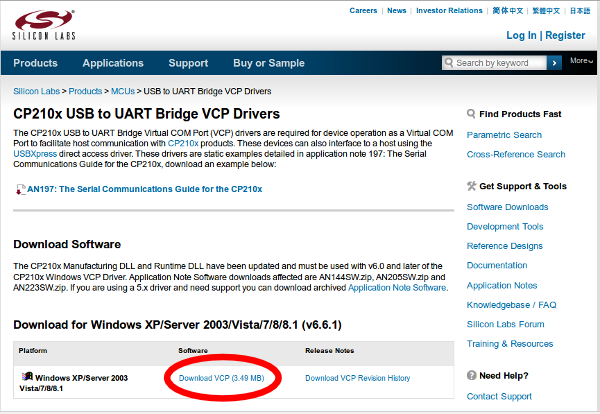Image resolution: width=600 pixels, height=414 pixels.
Task: Switch to Simplified Chinese language
Action: click(x=507, y=11)
